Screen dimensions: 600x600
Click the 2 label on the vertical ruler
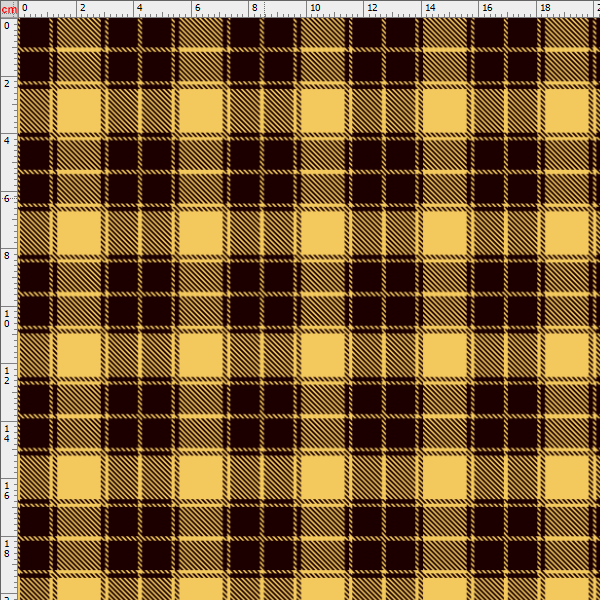[7, 83]
